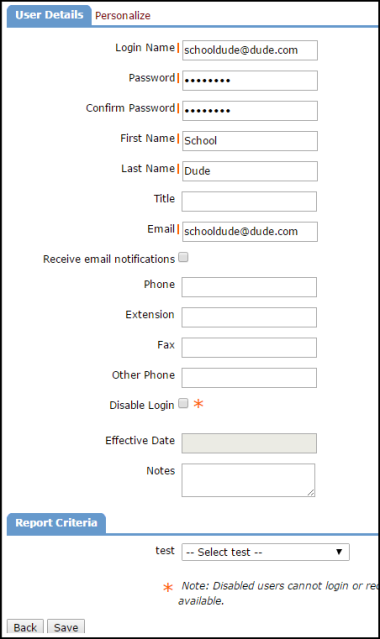The height and width of the screenshot is (639, 380).
Task: Switch to the Personalize tab
Action: point(123,15)
